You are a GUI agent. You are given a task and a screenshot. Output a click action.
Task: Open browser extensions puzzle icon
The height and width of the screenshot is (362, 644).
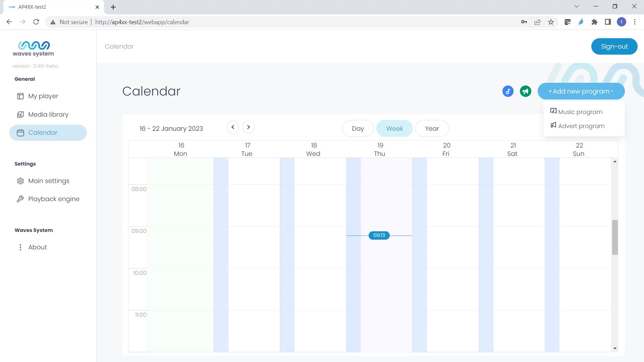(x=594, y=22)
